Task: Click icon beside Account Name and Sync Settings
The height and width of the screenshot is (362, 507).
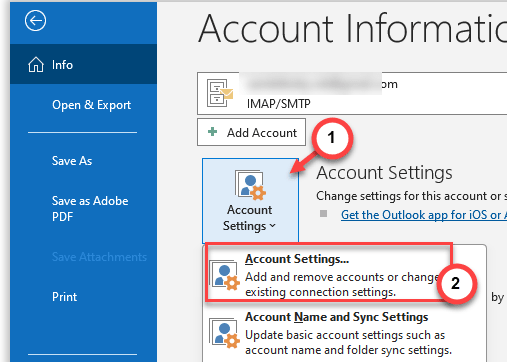Action: (225, 333)
